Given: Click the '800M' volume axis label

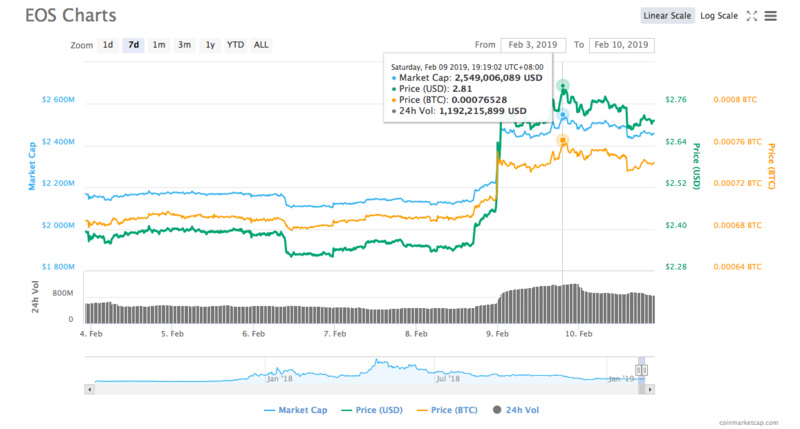Looking at the screenshot, I should coord(63,293).
